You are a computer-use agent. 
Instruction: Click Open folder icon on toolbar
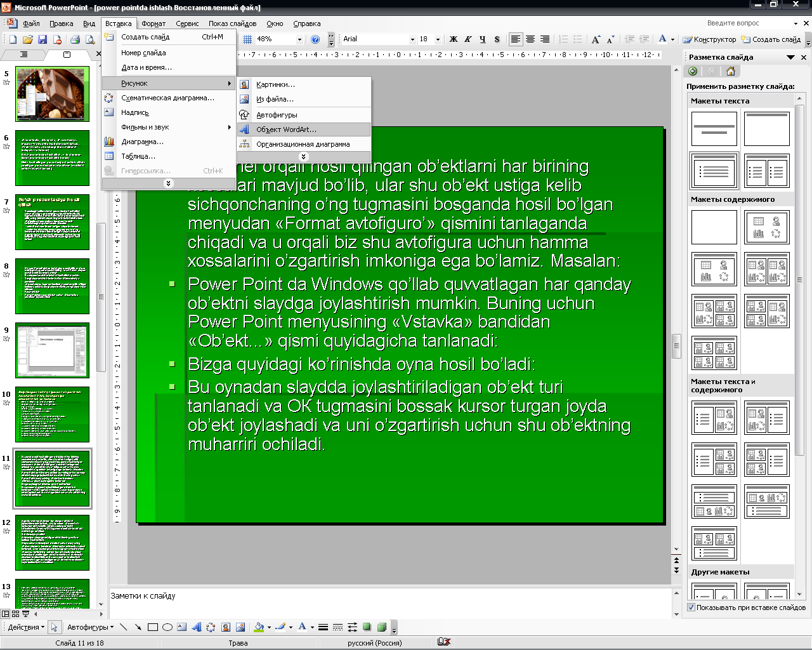point(27,39)
